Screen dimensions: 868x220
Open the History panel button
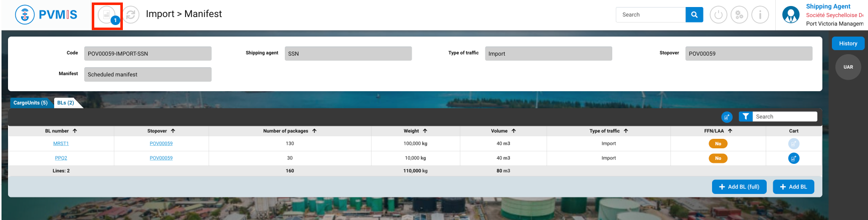[848, 44]
